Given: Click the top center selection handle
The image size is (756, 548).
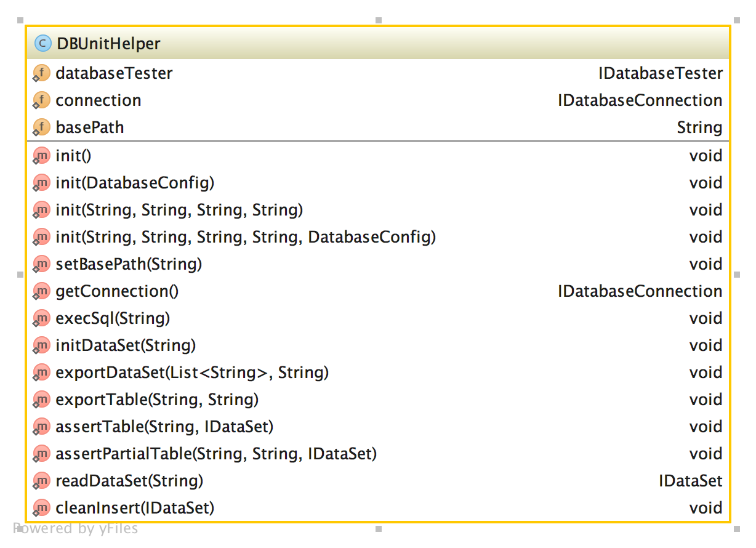Looking at the screenshot, I should click(x=379, y=20).
